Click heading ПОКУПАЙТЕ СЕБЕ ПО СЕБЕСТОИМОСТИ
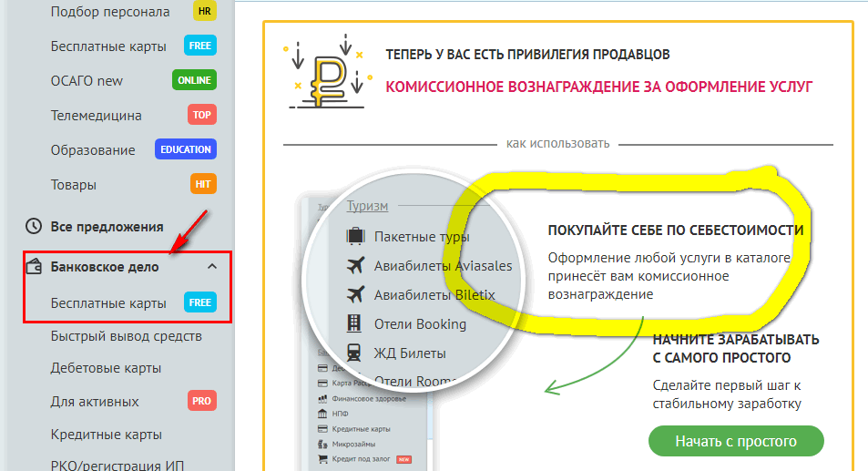Viewport: 868px width, 471px height. pos(676,230)
